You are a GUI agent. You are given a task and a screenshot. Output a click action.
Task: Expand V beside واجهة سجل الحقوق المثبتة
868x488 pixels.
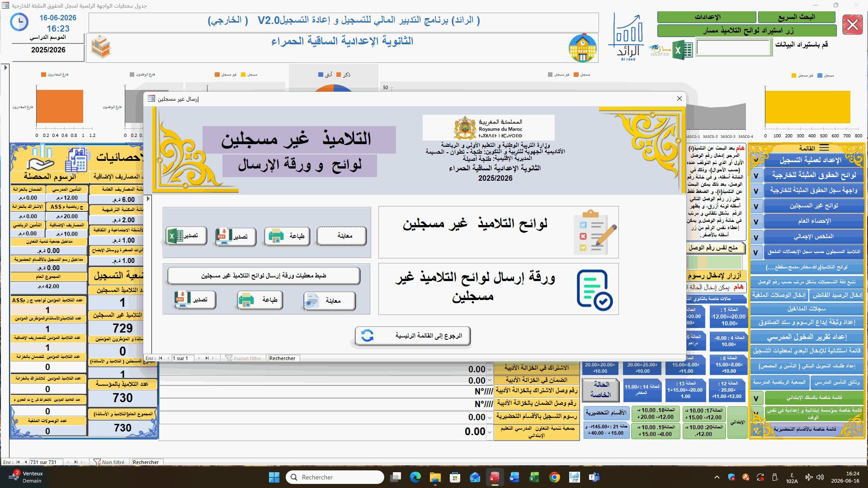756,191
